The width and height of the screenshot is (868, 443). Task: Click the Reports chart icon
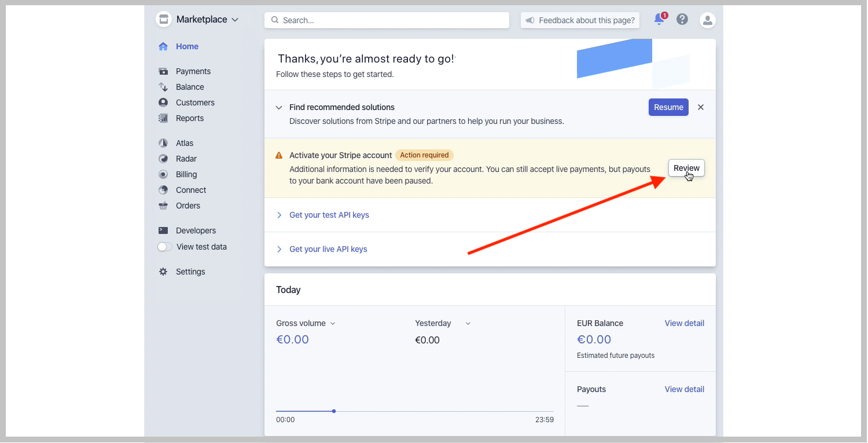pyautogui.click(x=163, y=118)
